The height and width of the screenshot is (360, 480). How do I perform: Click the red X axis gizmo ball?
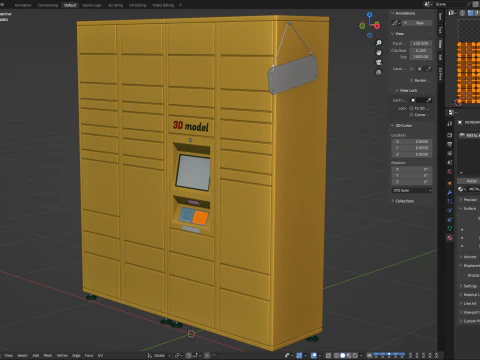377,26
